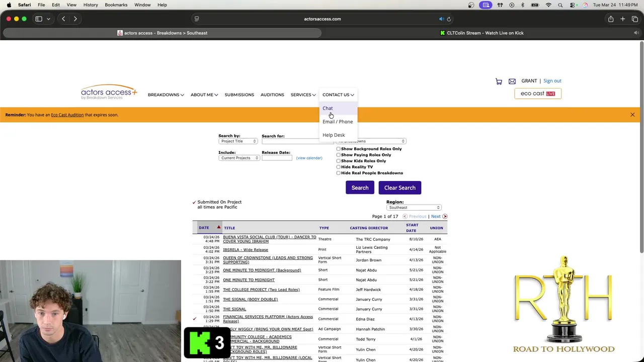Viewport: 644px width, 362px height.
Task: Check Show Kids Roles Only
Action: pos(339,161)
